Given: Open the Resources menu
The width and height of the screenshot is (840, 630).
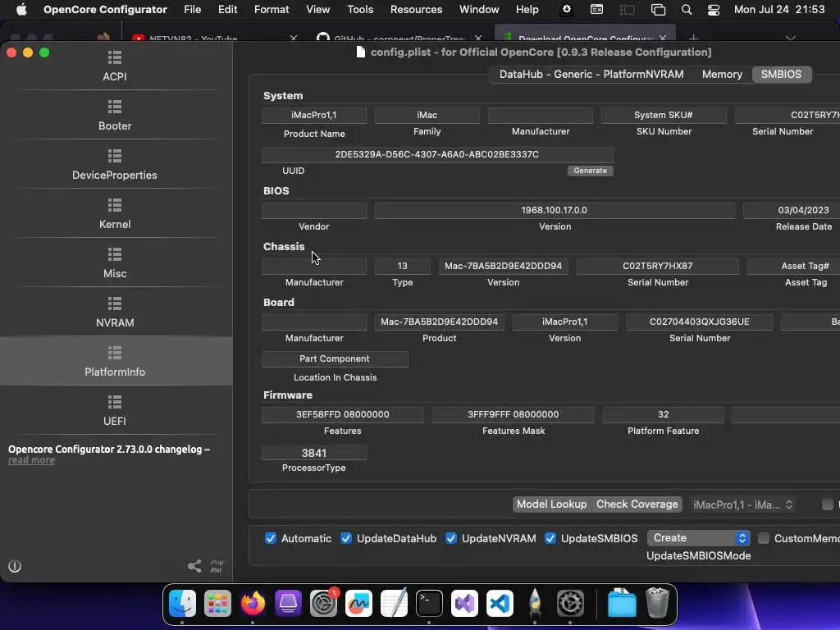Looking at the screenshot, I should pyautogui.click(x=416, y=10).
